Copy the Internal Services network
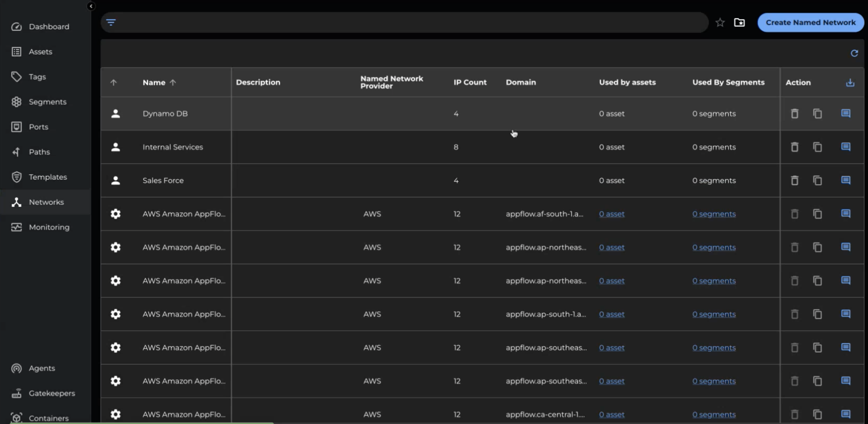Image resolution: width=868 pixels, height=424 pixels. coord(818,147)
